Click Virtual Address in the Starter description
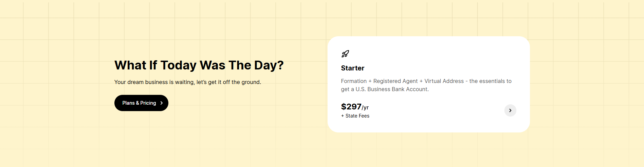Screen dimensions: 644x167 point(444,81)
